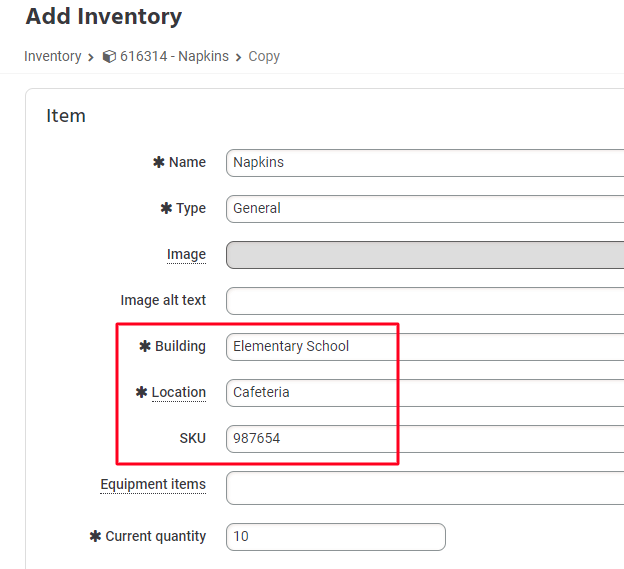Click the Current quantity field showing 10

pyautogui.click(x=335, y=537)
